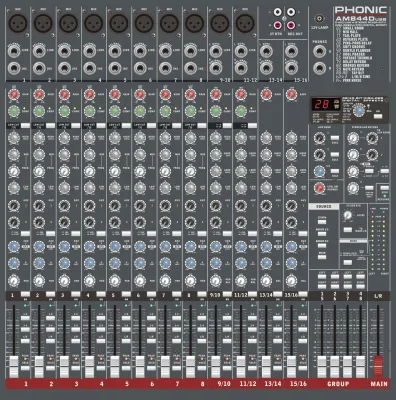This screenshot has height=400, width=396.
Task: Toggle channel 5's LOW CUT switch
Action: click(x=127, y=126)
